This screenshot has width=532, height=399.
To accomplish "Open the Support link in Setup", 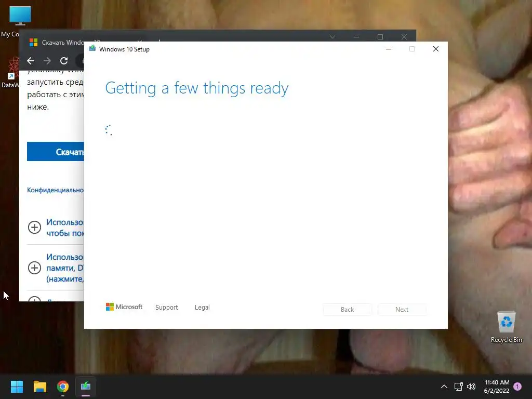I will coord(167,308).
